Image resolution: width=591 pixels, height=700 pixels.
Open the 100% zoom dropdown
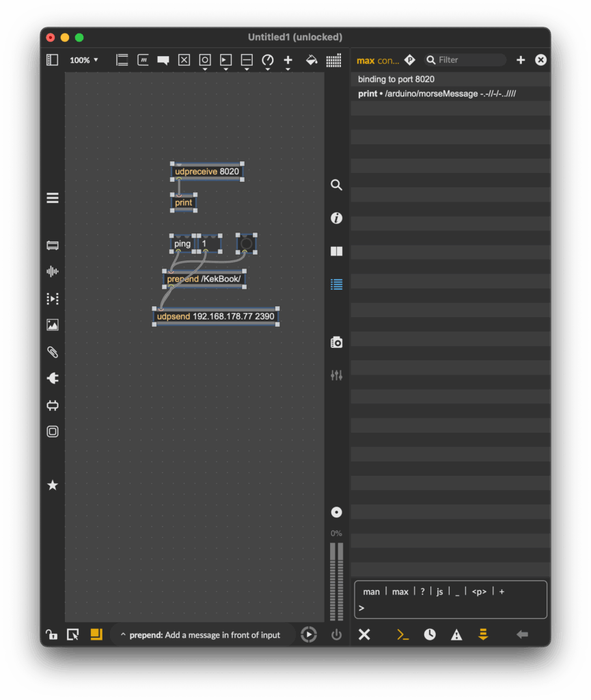[83, 60]
